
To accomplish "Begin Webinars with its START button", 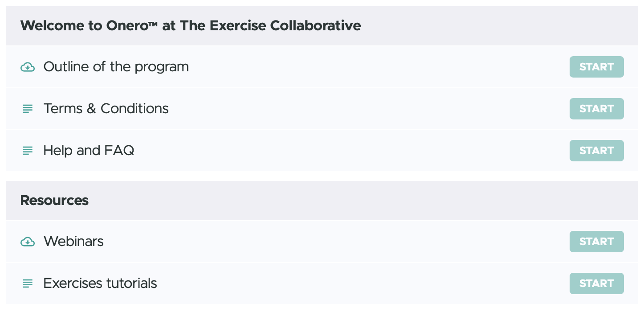I will [x=596, y=242].
